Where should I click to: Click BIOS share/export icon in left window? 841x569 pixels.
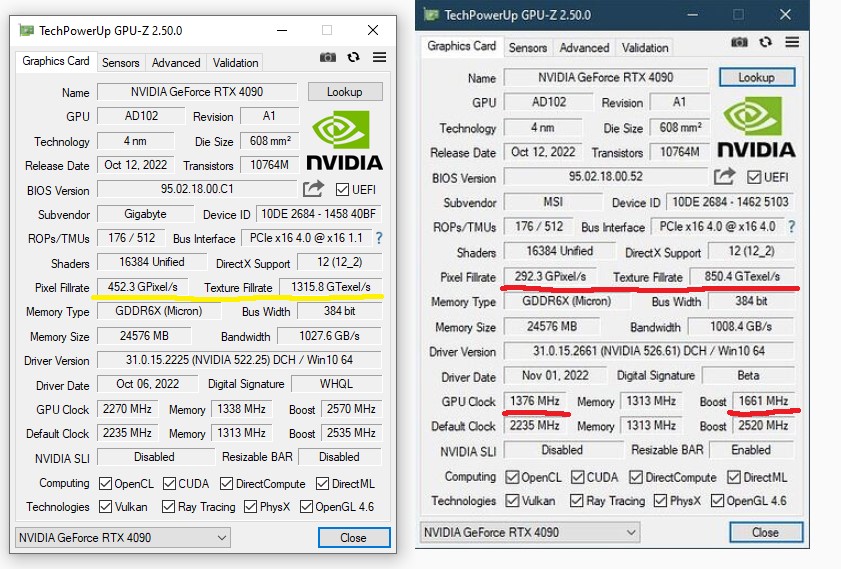[x=313, y=189]
